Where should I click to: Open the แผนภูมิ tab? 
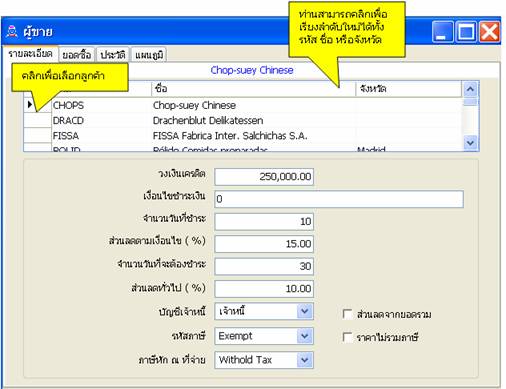[x=149, y=55]
